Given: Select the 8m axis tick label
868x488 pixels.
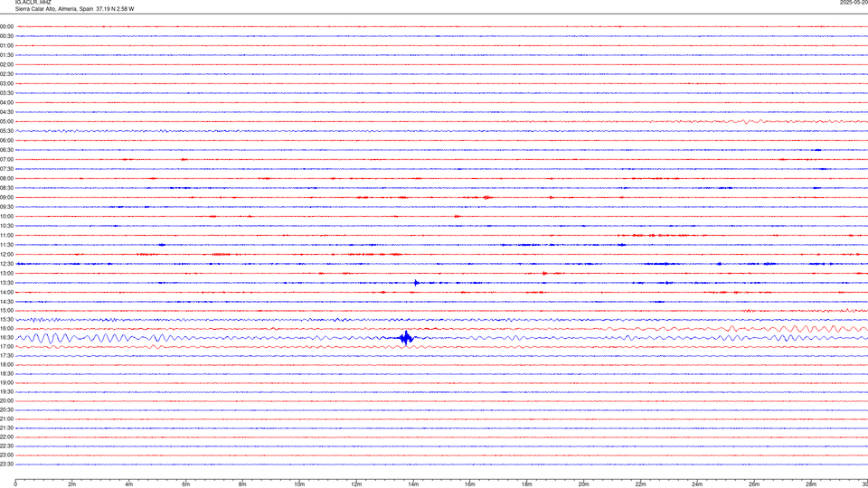Looking at the screenshot, I should pyautogui.click(x=242, y=484).
